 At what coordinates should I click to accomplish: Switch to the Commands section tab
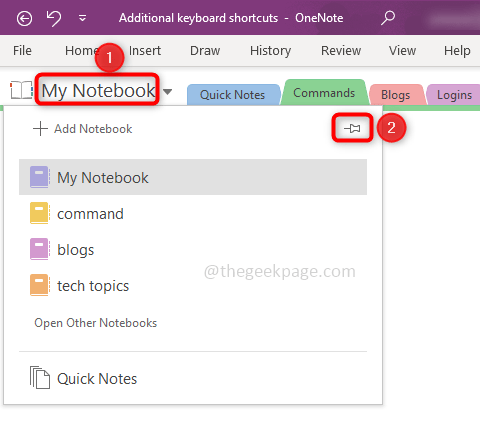[324, 93]
